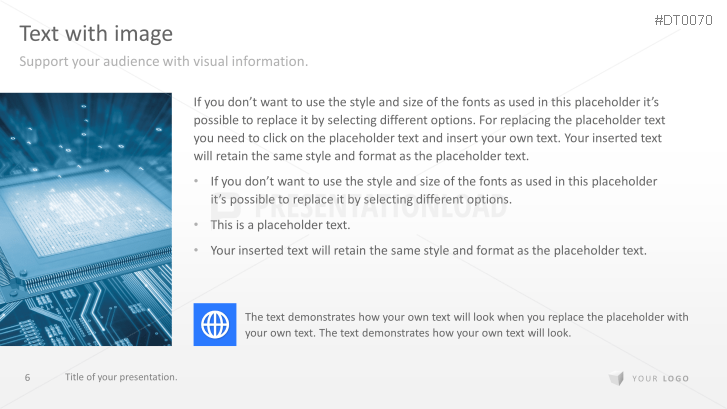
Task: Click bullet dot before "Your inserted text"
Action: 197,251
